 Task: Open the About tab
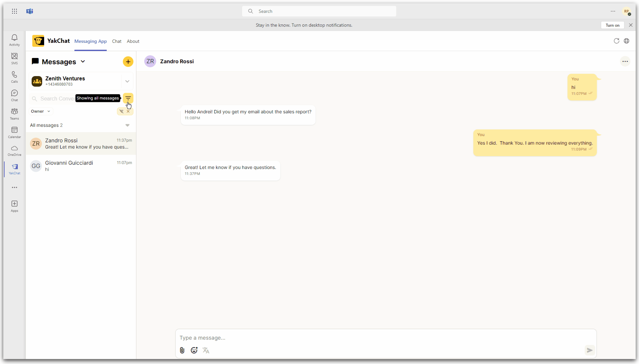133,41
